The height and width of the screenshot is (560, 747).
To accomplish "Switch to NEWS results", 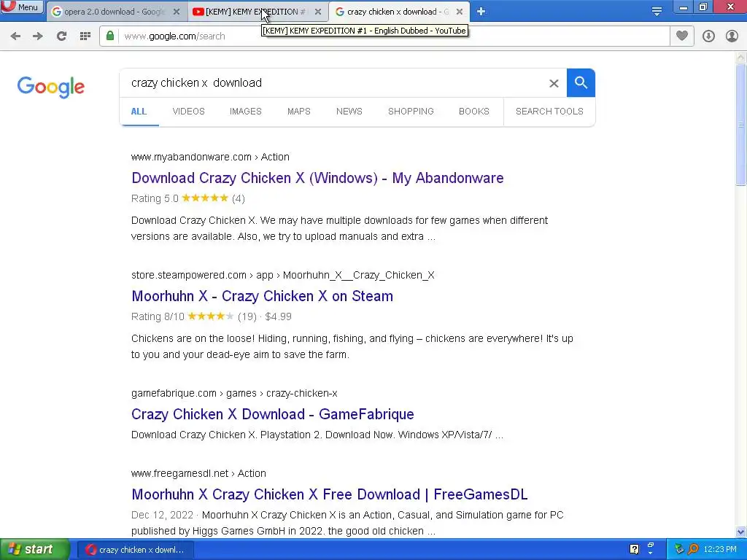I will tap(349, 112).
